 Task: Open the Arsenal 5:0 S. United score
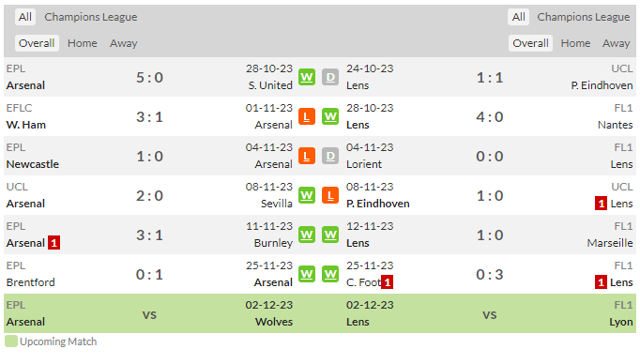[x=149, y=77]
